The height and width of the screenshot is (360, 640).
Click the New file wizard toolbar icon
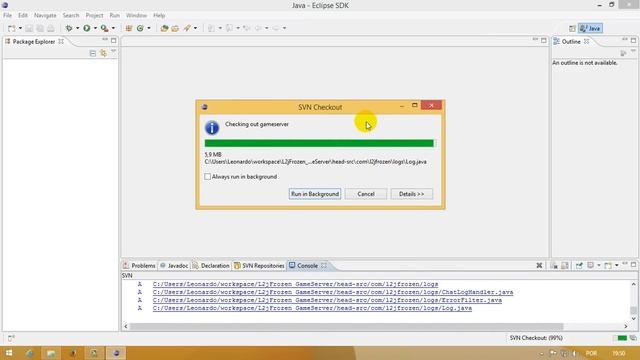coord(11,28)
